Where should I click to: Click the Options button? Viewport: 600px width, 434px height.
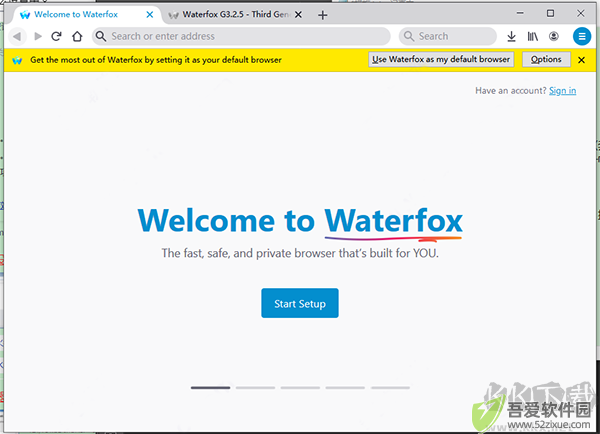pyautogui.click(x=546, y=59)
